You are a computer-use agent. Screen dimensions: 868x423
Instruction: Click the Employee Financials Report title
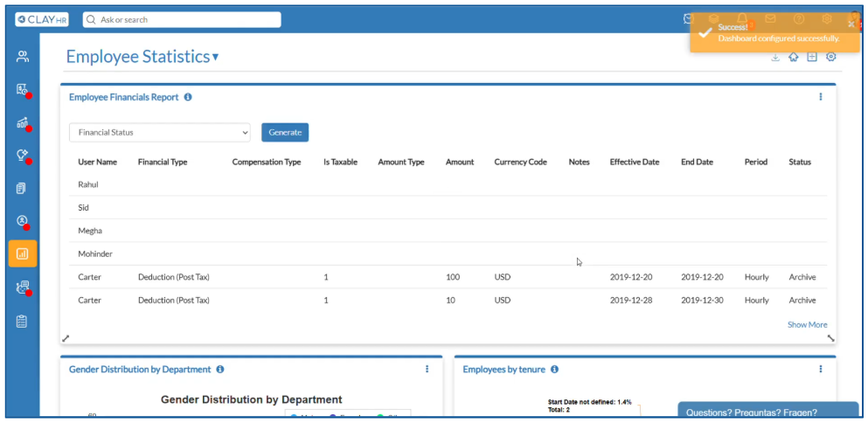[124, 97]
